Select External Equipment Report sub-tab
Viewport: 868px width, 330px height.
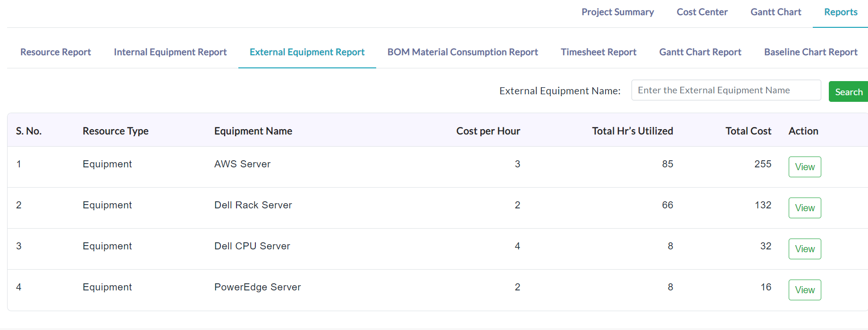307,52
